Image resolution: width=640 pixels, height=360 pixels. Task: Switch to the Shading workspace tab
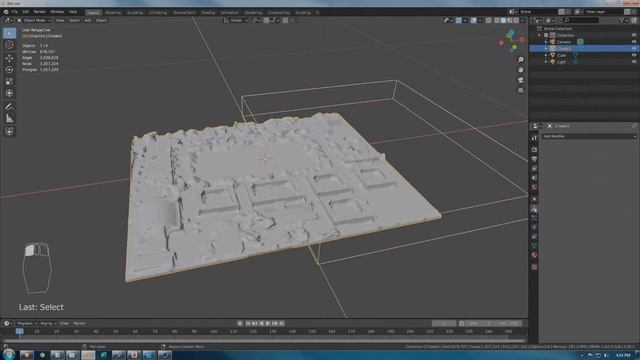tap(208, 12)
